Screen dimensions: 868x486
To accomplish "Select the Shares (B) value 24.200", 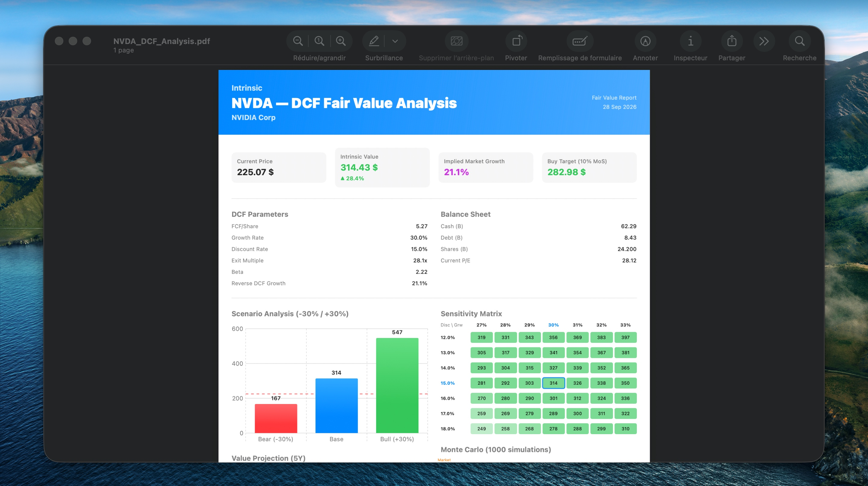I will point(627,249).
